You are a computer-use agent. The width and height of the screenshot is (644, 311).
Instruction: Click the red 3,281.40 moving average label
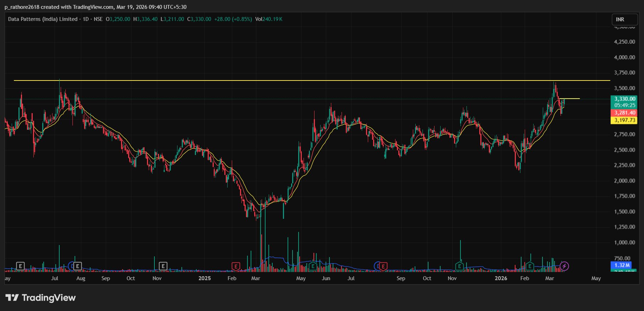click(x=624, y=113)
